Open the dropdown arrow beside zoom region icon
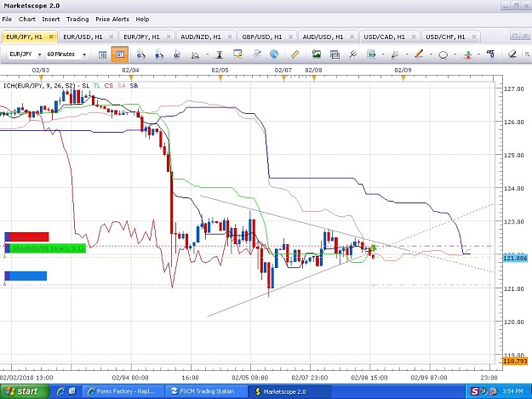The height and width of the screenshot is (399, 532). 207,54
